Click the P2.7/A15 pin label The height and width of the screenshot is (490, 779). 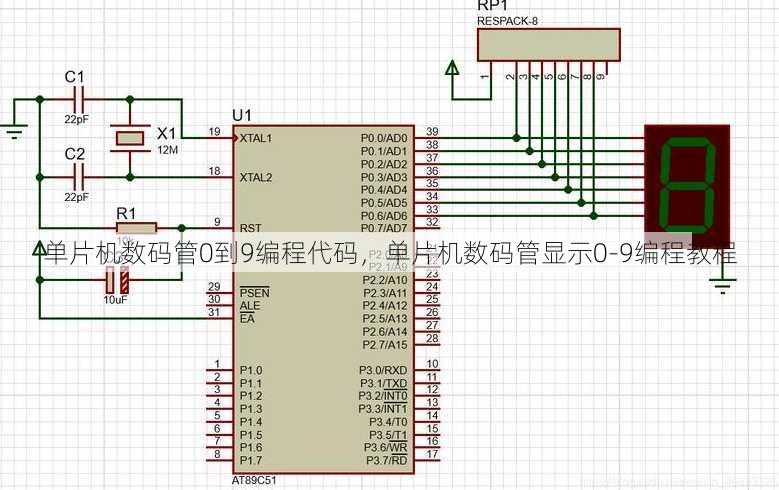385,344
